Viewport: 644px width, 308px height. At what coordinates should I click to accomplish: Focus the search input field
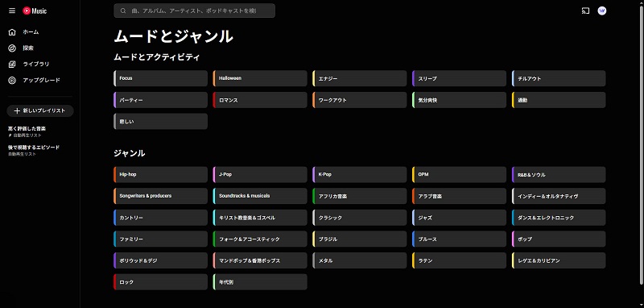tap(194, 10)
